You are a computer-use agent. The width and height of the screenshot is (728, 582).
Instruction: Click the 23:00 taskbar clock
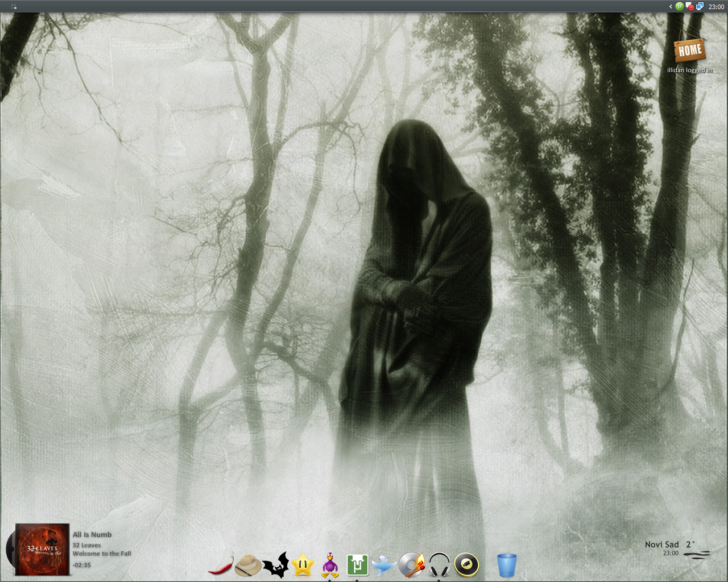coord(716,7)
